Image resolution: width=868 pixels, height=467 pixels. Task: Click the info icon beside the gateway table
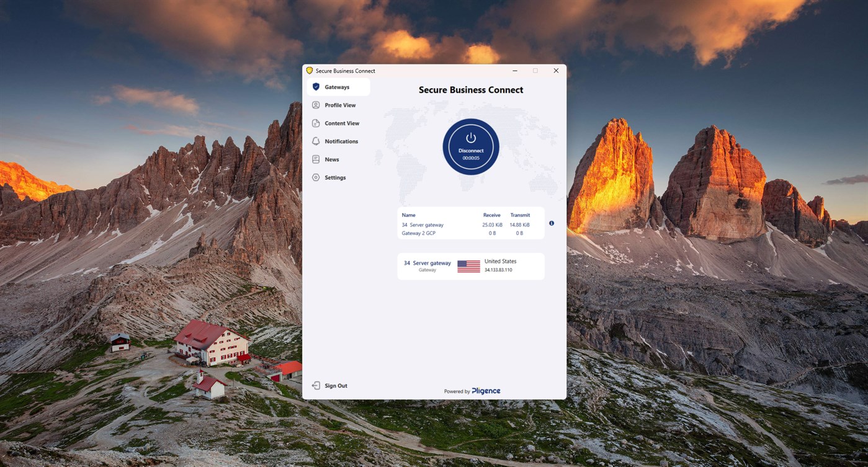[x=552, y=223]
